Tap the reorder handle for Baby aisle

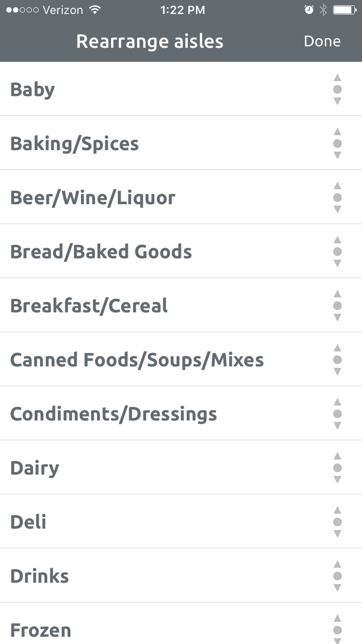(337, 89)
